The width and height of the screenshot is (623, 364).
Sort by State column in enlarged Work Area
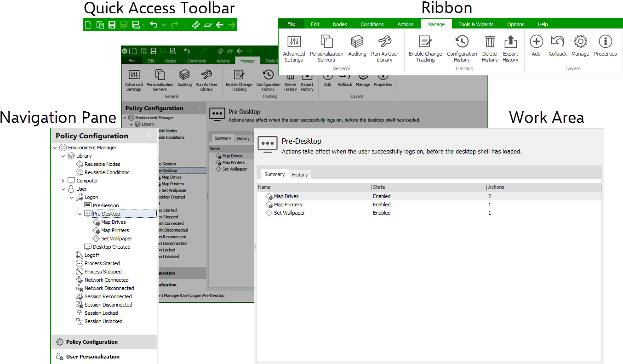click(x=429, y=187)
